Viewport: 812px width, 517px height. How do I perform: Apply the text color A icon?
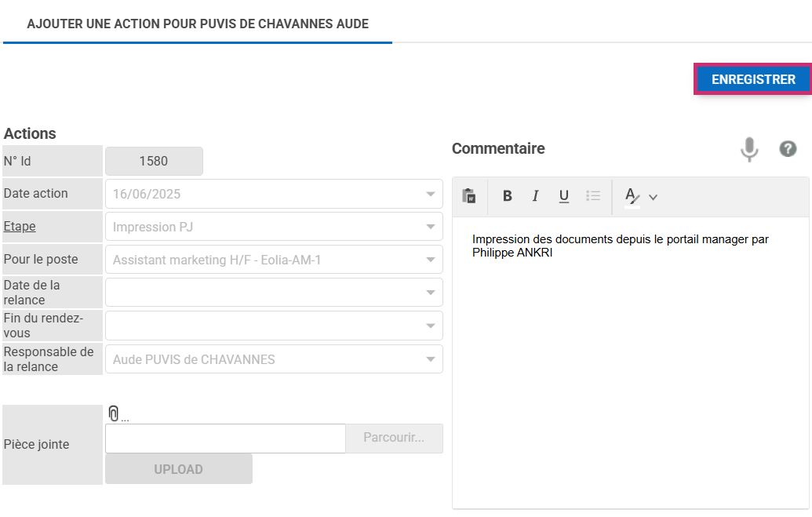tap(631, 196)
